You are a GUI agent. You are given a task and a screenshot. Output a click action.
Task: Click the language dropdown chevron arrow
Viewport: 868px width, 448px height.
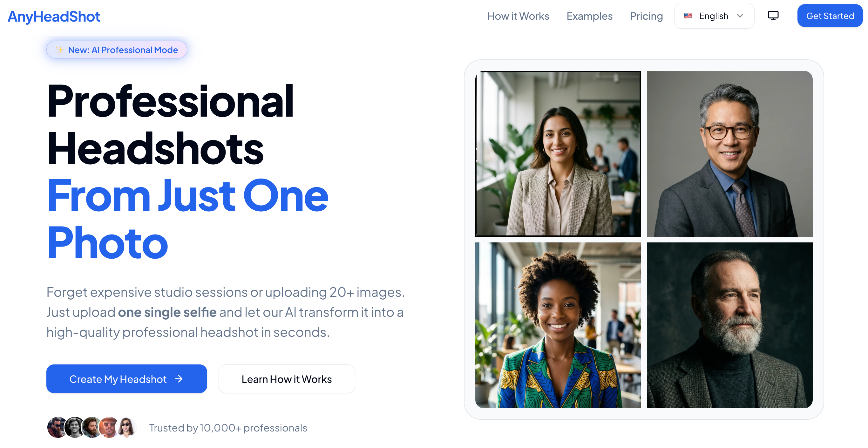point(740,16)
